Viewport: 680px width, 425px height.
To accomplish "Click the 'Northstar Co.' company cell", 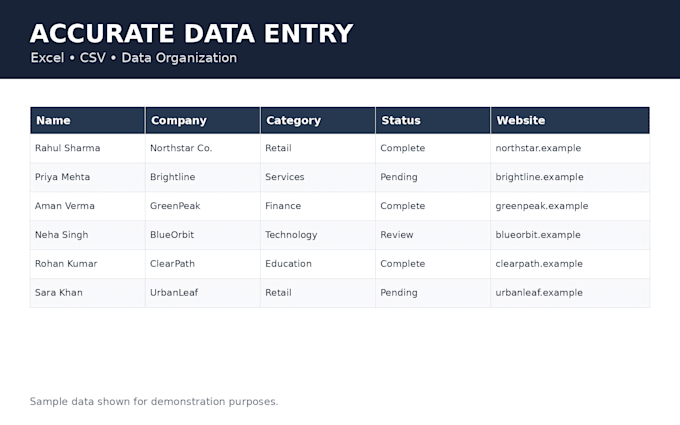I will [x=203, y=148].
